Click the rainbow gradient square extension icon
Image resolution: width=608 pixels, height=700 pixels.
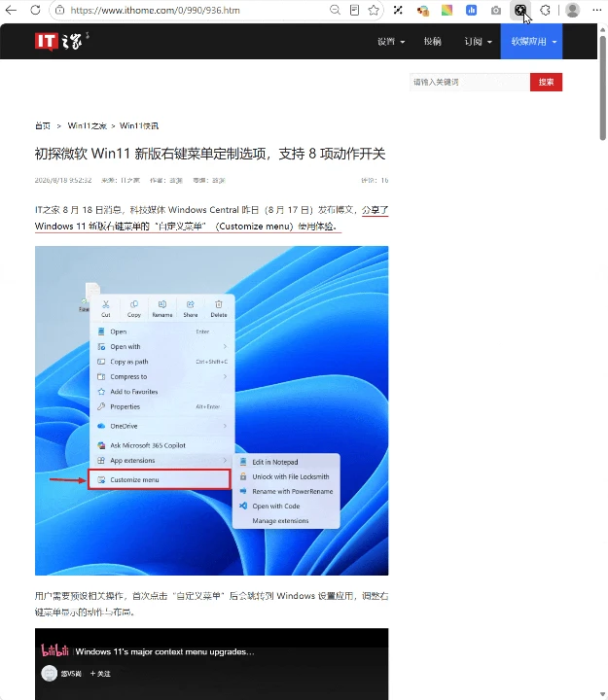pyautogui.click(x=447, y=10)
